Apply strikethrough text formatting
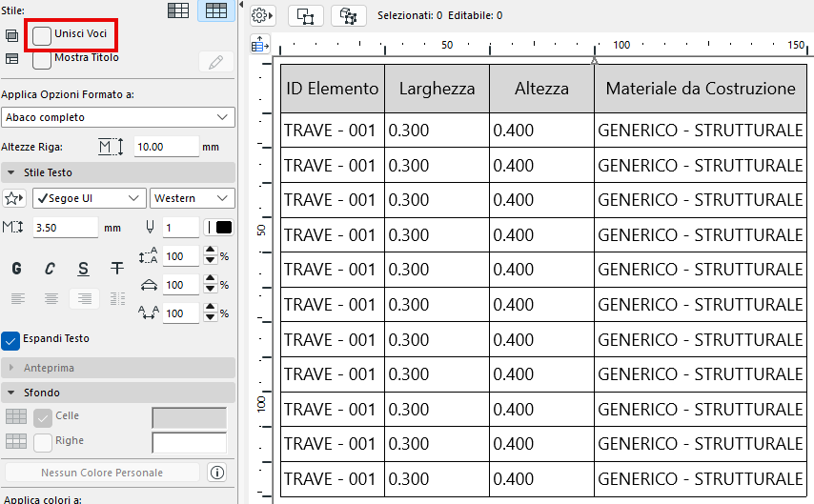 pos(117,269)
